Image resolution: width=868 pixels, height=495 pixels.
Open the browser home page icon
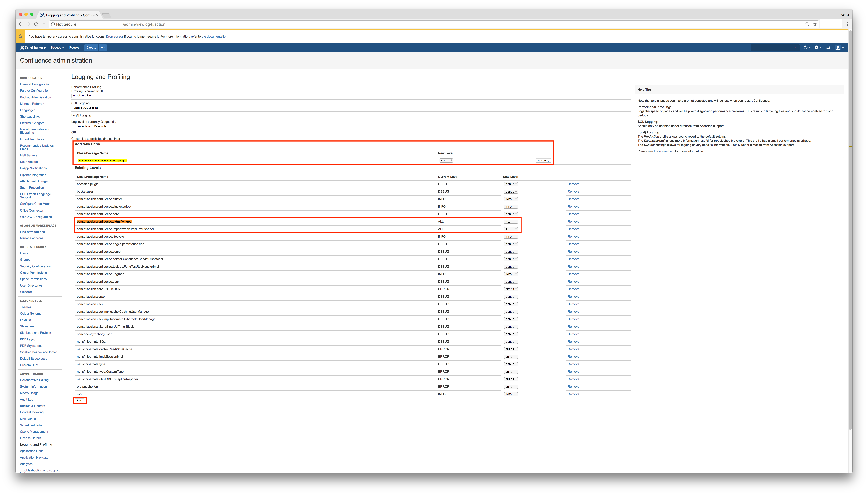[x=44, y=24]
